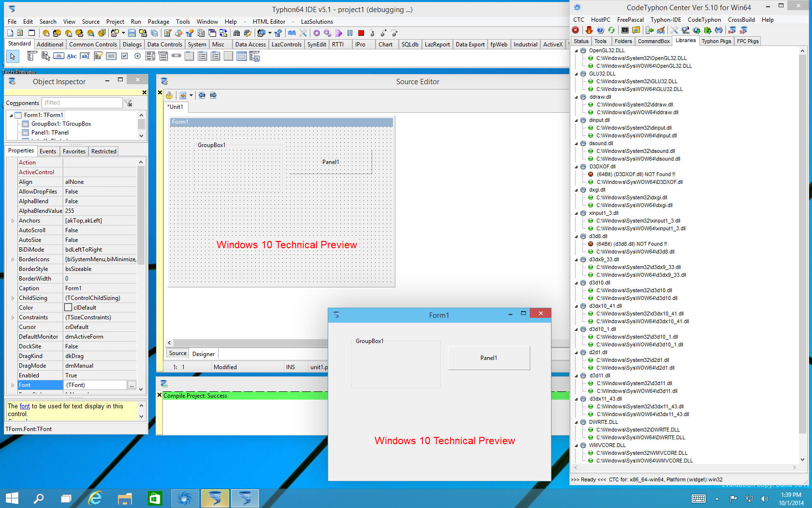The image size is (812, 508).
Task: Expand the BorderIcons property
Action: (x=13, y=259)
